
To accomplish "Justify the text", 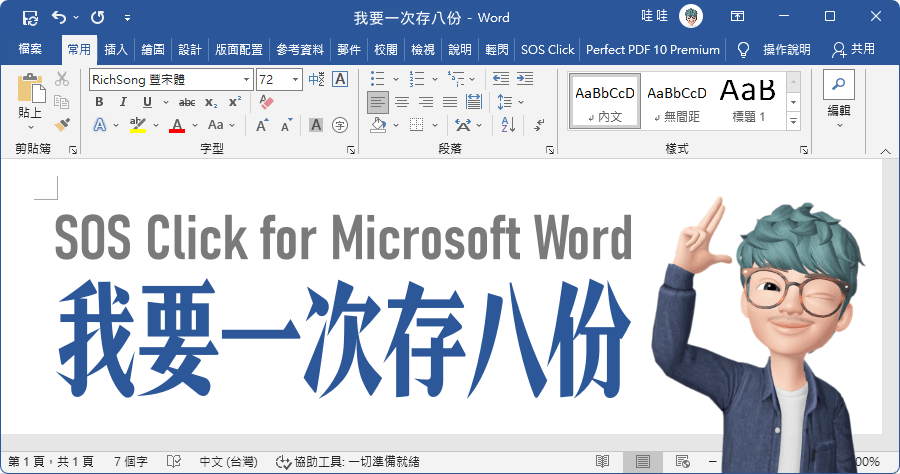I will pyautogui.click(x=450, y=102).
